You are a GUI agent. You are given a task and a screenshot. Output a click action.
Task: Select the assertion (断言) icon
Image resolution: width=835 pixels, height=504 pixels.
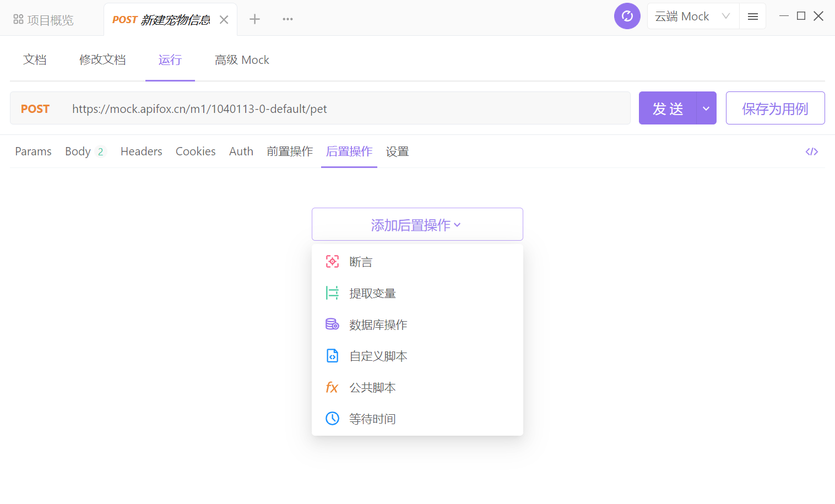click(x=332, y=262)
